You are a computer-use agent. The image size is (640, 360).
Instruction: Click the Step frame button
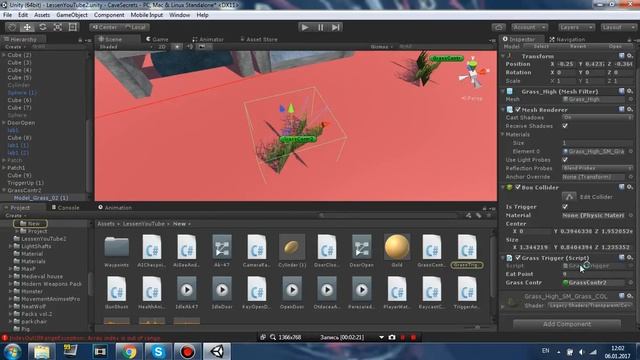(336, 27)
